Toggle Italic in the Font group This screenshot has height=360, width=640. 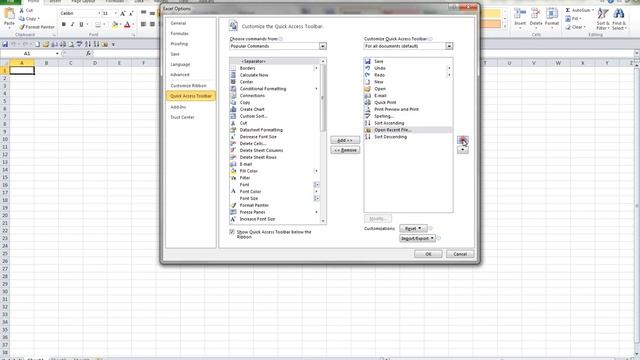pyautogui.click(x=73, y=24)
